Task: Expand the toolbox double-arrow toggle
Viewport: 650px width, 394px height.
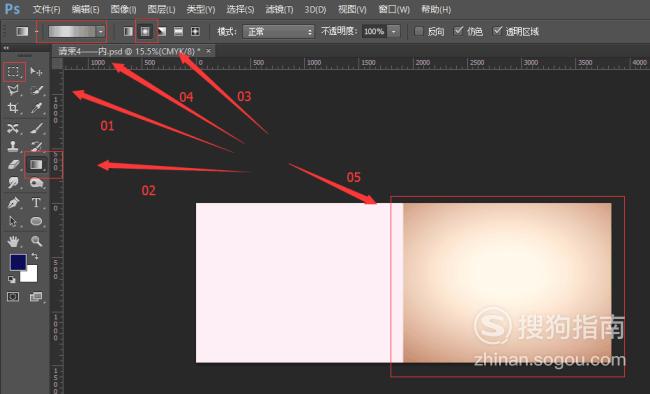Action: 6,48
